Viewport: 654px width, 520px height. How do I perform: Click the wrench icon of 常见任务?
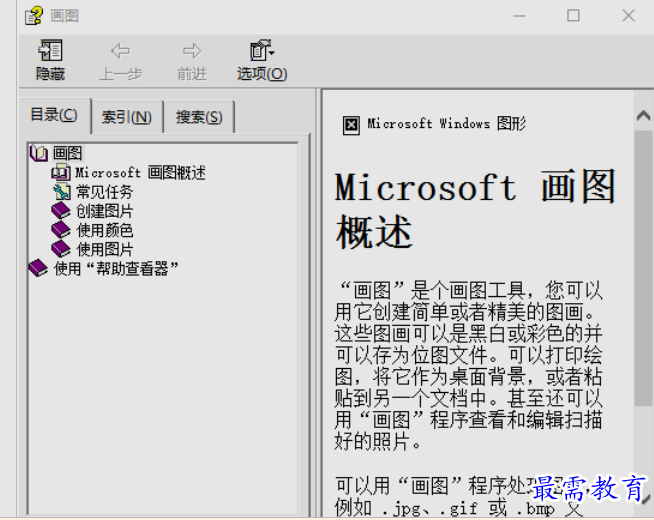(x=61, y=192)
